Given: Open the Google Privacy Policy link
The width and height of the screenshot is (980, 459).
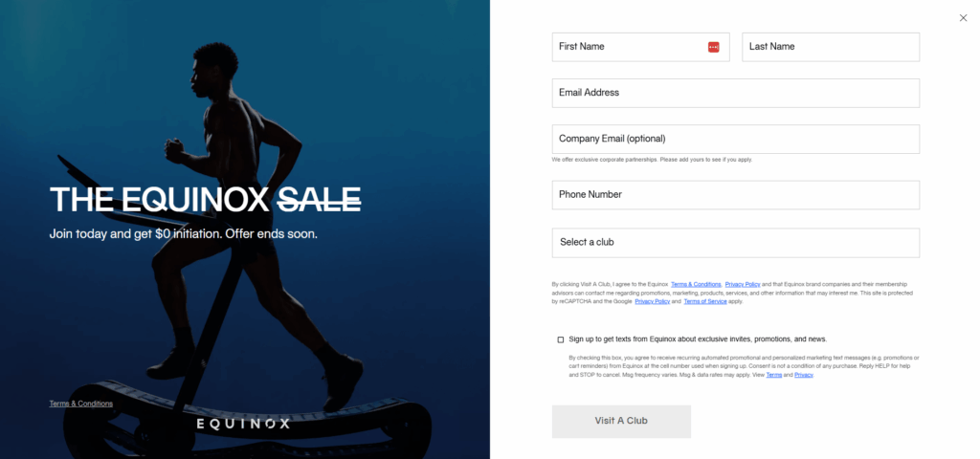Looking at the screenshot, I should point(653,301).
